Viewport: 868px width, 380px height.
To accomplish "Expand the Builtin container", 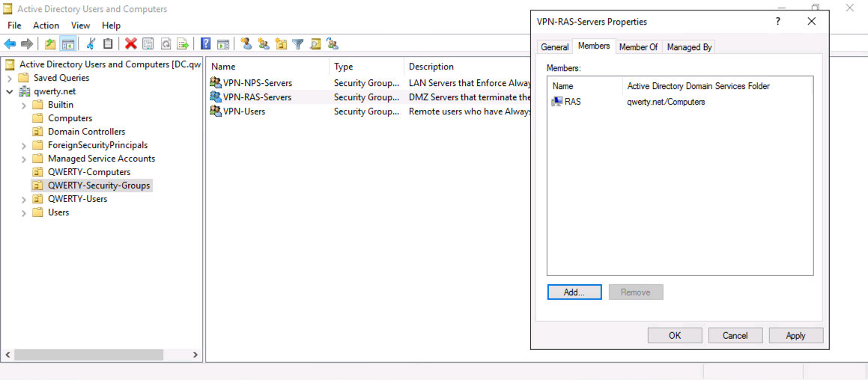I will pyautogui.click(x=24, y=105).
